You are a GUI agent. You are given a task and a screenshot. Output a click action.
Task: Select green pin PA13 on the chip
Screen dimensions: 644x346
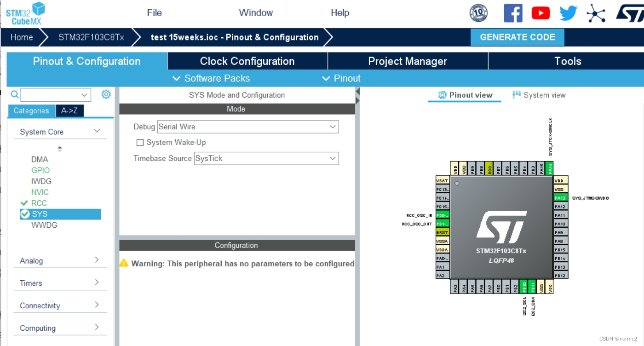point(561,198)
